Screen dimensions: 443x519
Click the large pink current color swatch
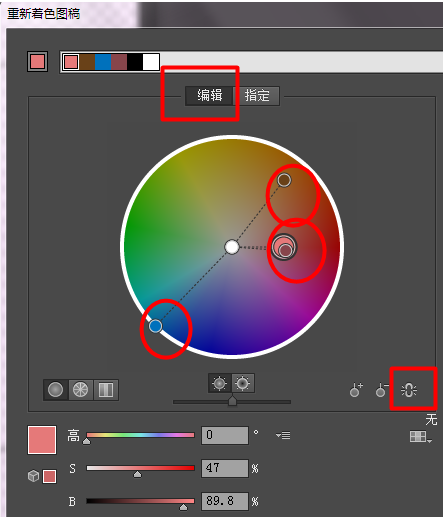pos(42,440)
